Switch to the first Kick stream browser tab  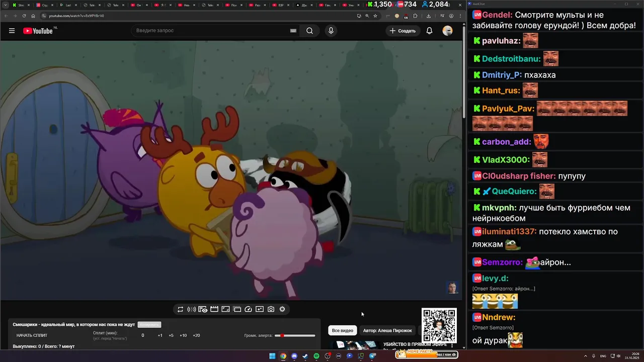(x=20, y=5)
